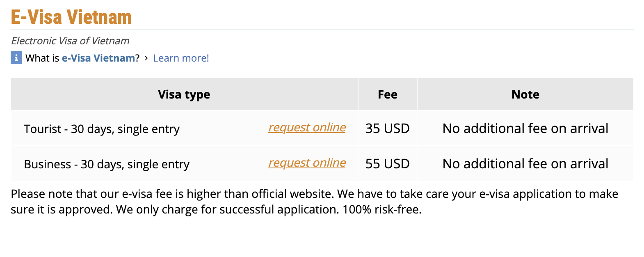This screenshot has height=257, width=644.
Task: Click the Business - 30 days, single entry label
Action: point(107,164)
